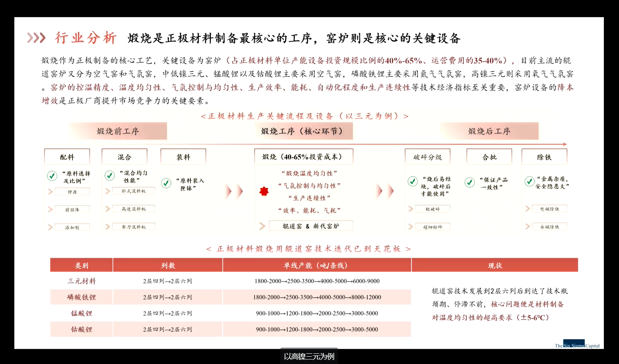Click the 三元材料 category cell
The image size is (619, 364).
(81, 281)
